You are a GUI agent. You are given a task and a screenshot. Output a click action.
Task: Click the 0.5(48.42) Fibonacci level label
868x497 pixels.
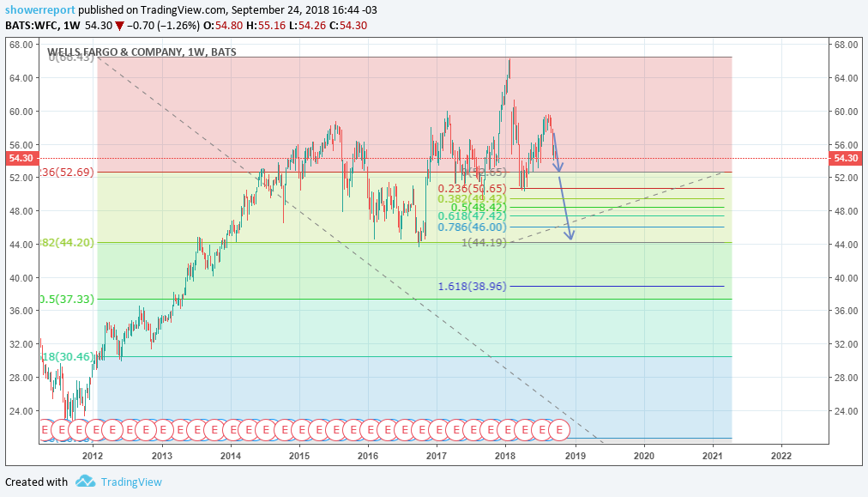pos(479,207)
